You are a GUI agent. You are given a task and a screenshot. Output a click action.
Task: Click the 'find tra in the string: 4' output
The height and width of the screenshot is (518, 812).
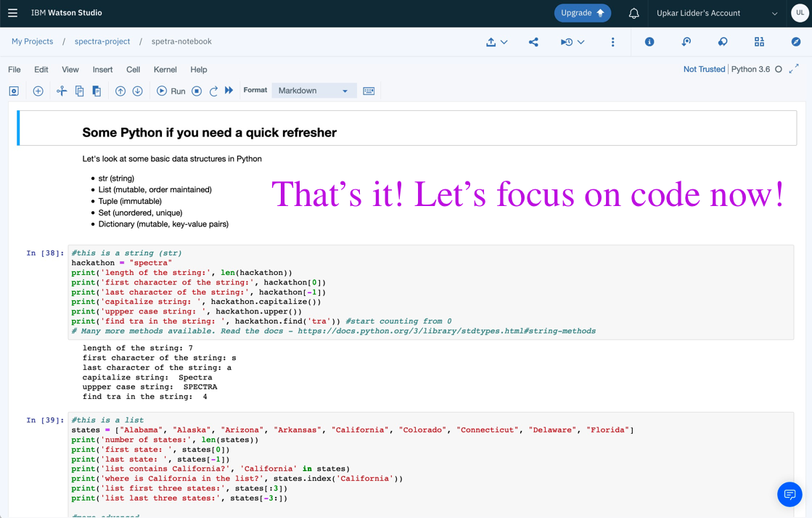click(x=145, y=397)
